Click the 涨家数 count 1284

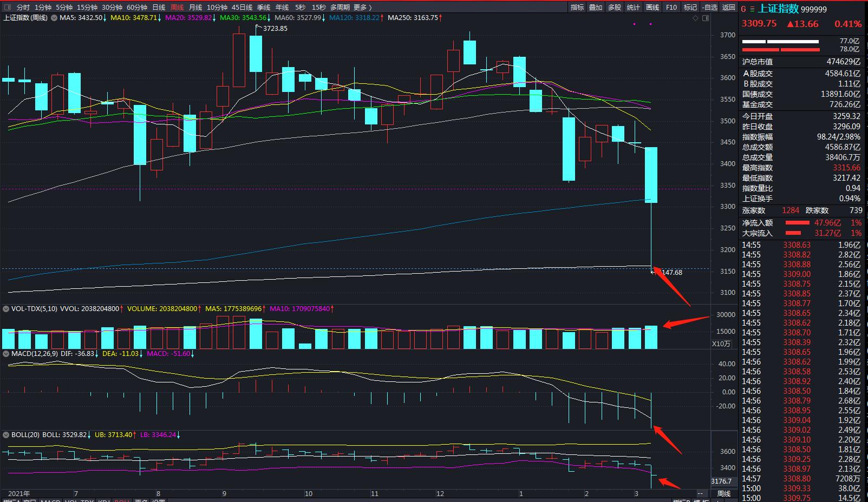coord(791,210)
